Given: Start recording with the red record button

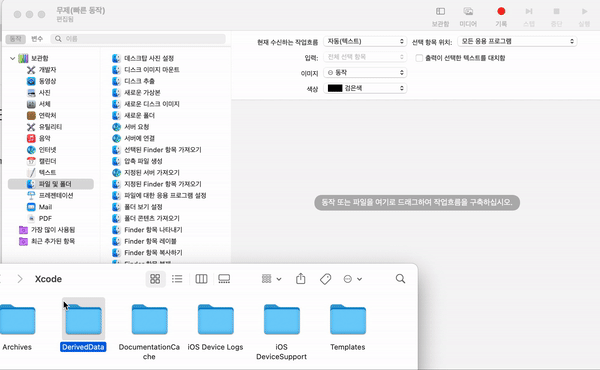Looking at the screenshot, I should click(501, 17).
